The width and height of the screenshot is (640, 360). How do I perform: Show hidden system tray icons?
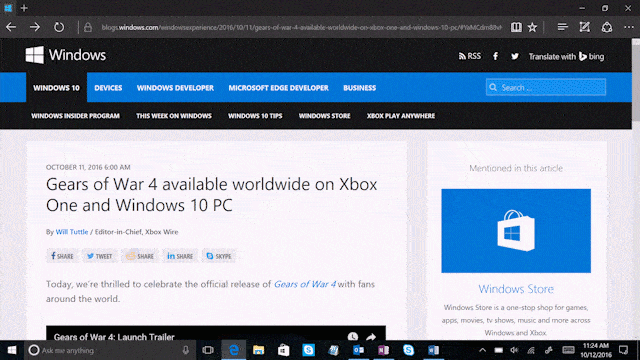coord(482,350)
